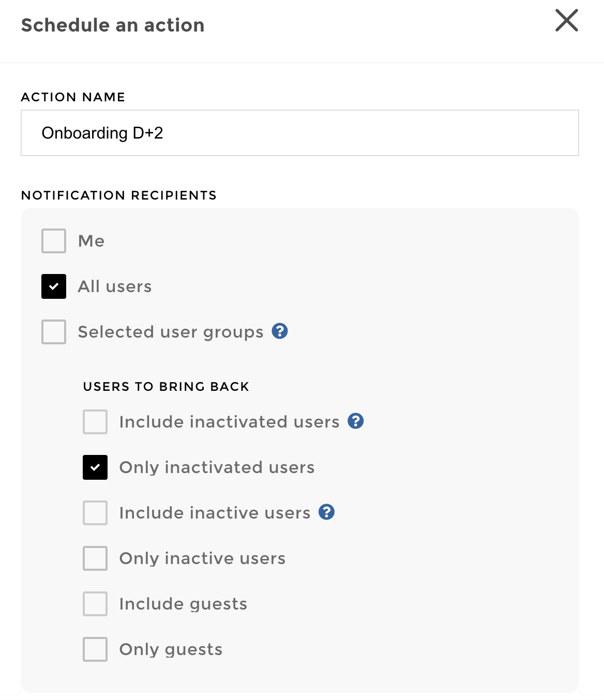The image size is (604, 700).
Task: Click the Onboarding D+2 text to edit it
Action: [x=102, y=132]
